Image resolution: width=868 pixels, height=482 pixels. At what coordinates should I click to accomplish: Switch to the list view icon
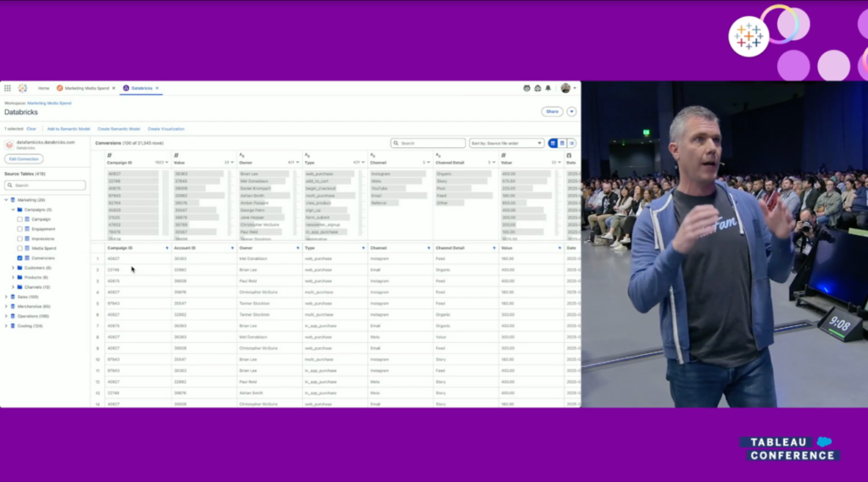572,143
